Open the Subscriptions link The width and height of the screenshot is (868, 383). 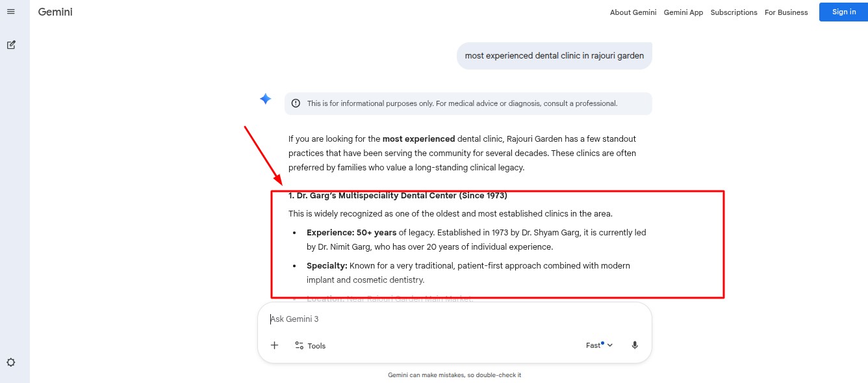(x=734, y=12)
